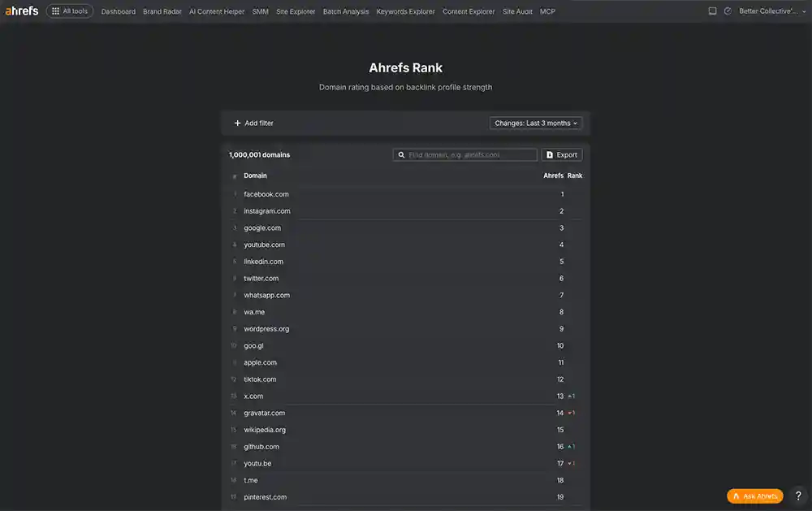This screenshot has width=812, height=511.
Task: Open Site Explorer
Action: (x=296, y=11)
